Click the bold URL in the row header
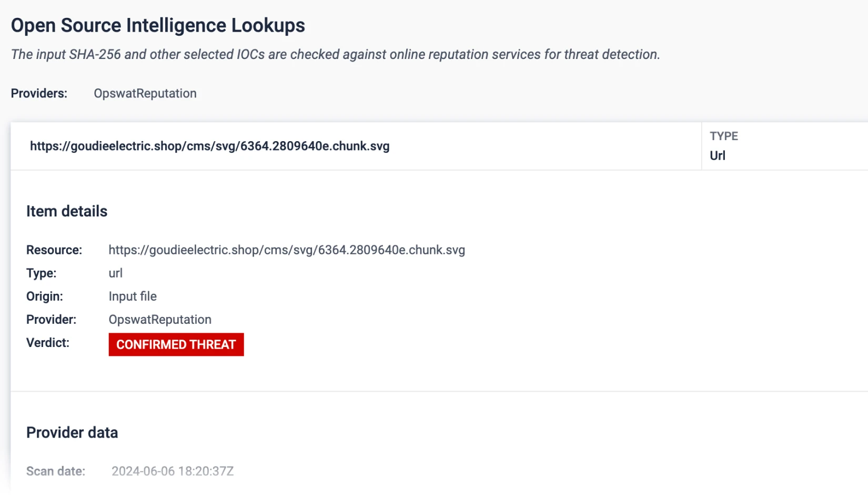The image size is (868, 496). pyautogui.click(x=209, y=146)
